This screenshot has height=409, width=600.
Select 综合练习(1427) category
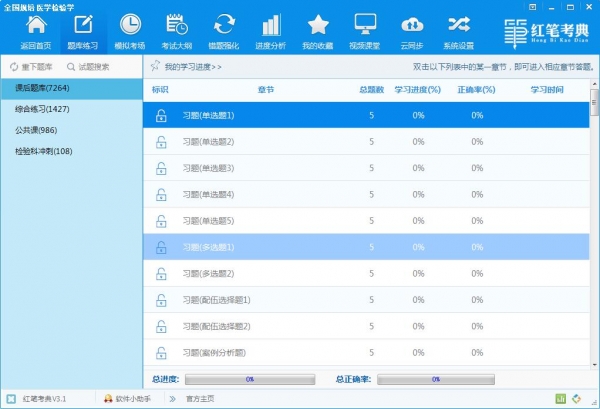(72, 109)
